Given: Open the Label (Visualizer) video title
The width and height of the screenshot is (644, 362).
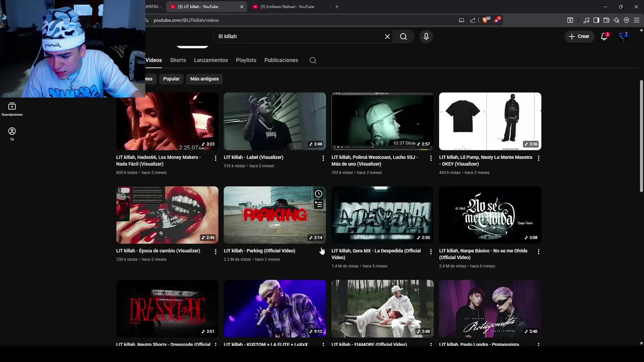Looking at the screenshot, I should (x=254, y=157).
